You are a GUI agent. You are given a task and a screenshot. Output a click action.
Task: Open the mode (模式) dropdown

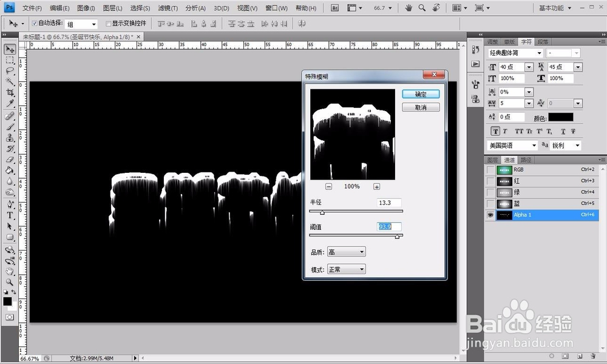pyautogui.click(x=347, y=269)
